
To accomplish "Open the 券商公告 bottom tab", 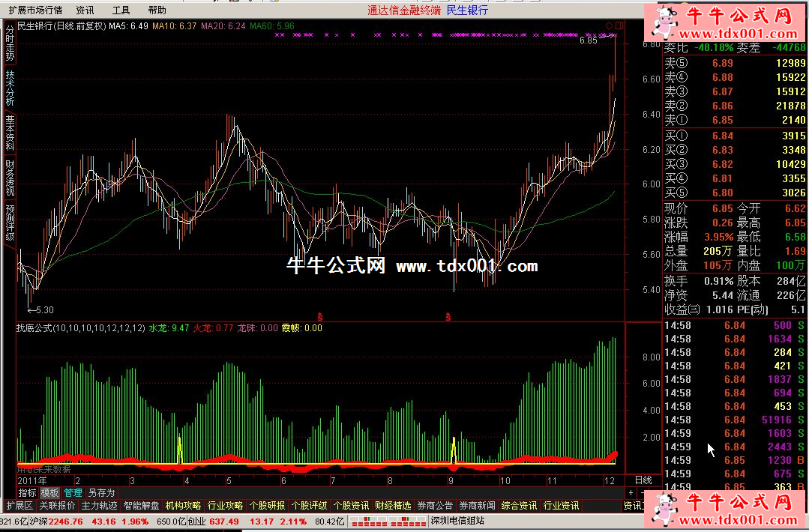I will (x=435, y=506).
